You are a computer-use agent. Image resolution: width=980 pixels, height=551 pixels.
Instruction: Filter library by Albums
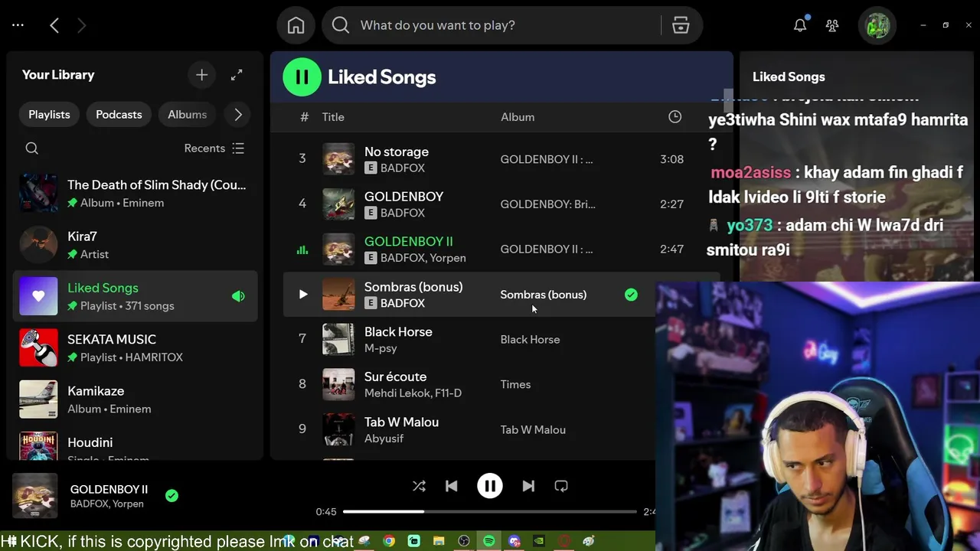(188, 115)
